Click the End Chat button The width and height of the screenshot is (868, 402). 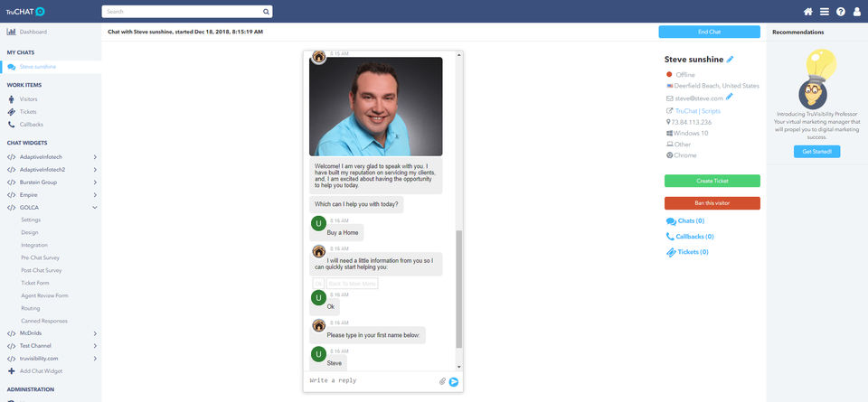pos(709,33)
